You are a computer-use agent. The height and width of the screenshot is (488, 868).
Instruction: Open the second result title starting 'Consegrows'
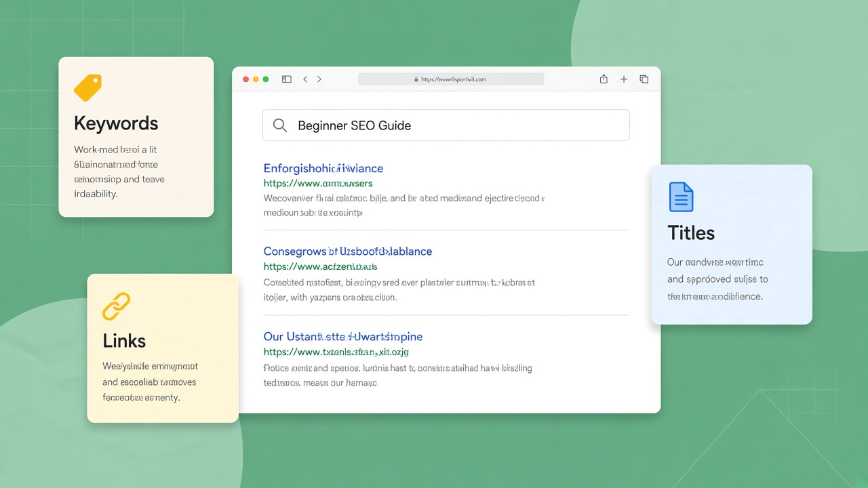(x=348, y=251)
